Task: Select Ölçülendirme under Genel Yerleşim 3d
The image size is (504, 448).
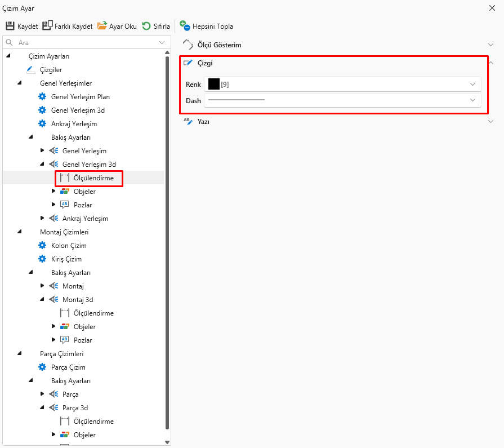Action: point(93,178)
